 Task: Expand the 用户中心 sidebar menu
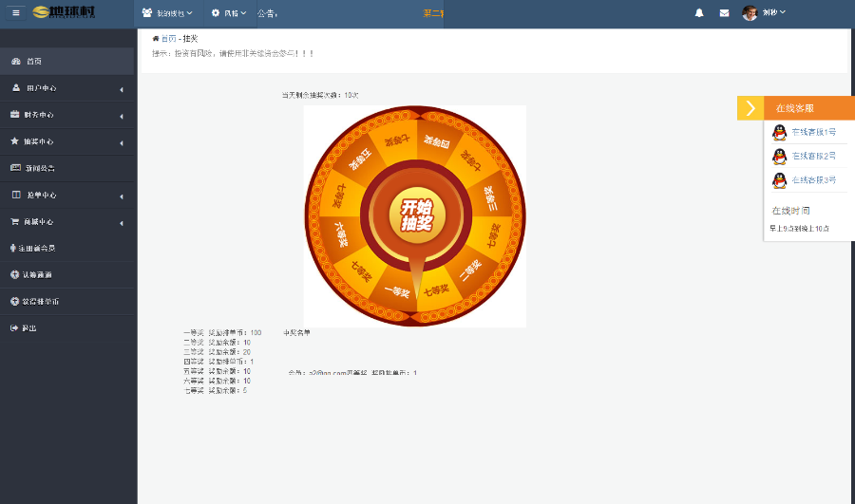[66, 87]
